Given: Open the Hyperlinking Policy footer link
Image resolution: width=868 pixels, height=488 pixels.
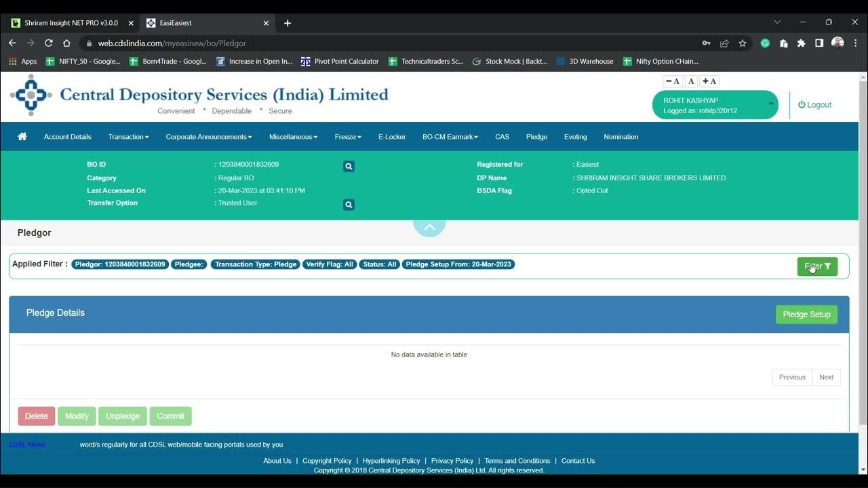Looking at the screenshot, I should [x=391, y=461].
